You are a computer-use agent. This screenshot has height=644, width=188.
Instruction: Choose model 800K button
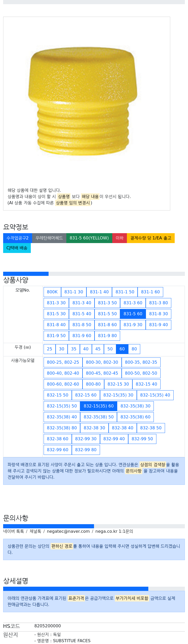pos(52,292)
